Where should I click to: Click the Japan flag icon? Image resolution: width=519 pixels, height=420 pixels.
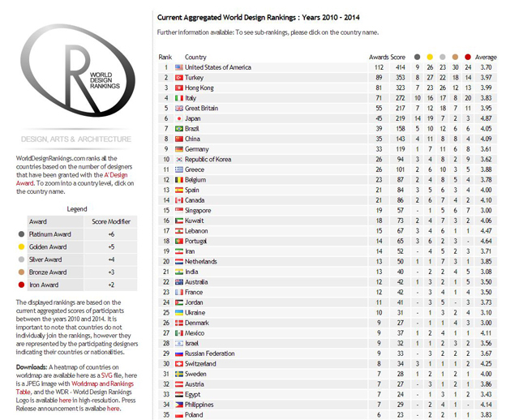point(179,118)
